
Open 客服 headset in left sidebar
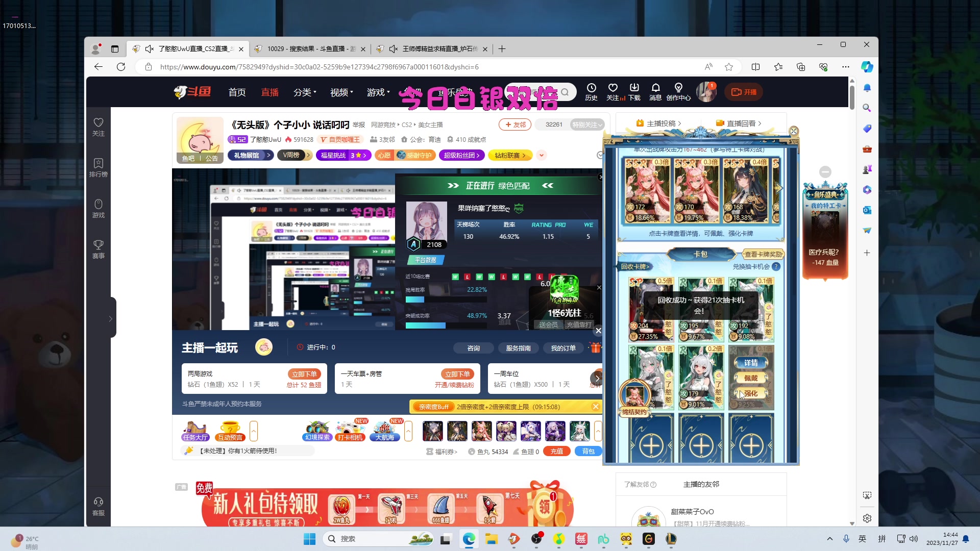(99, 507)
